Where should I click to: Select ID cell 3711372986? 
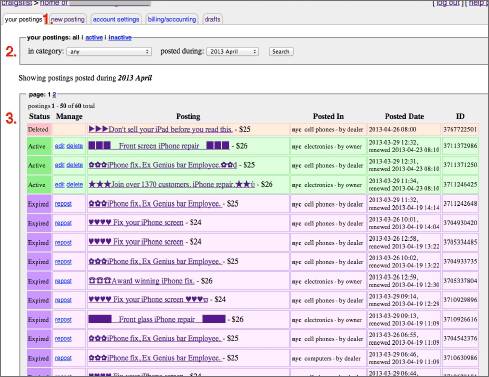pos(460,146)
